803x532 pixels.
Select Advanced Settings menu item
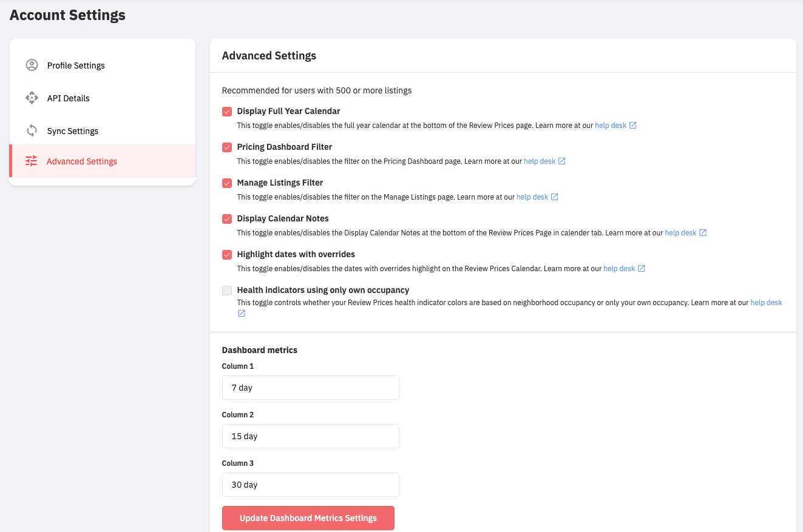point(102,161)
